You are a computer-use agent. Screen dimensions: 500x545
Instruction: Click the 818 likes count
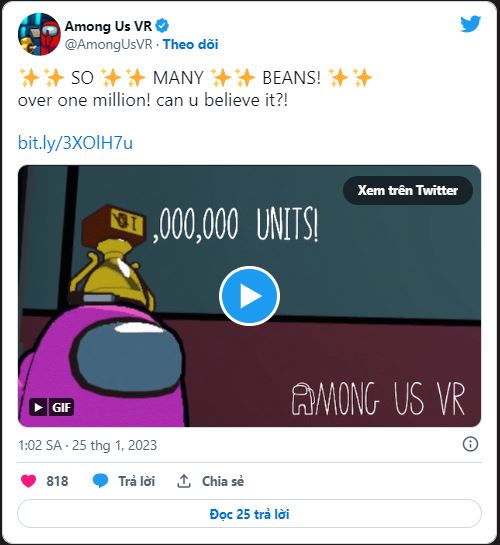click(x=57, y=481)
